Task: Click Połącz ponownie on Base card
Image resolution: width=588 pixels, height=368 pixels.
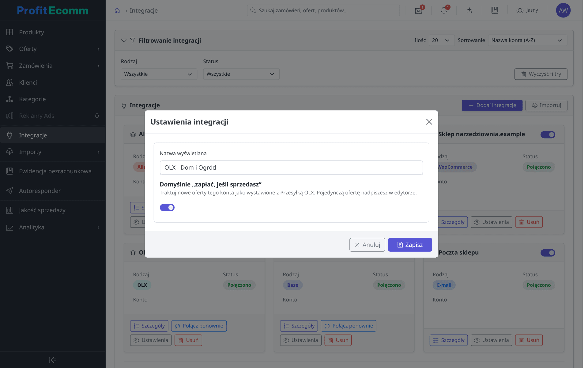Action: coord(349,326)
